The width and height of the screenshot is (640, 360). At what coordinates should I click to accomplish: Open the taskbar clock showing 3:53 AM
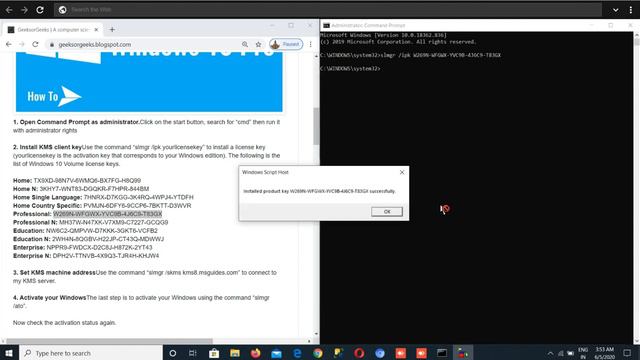coord(604,353)
